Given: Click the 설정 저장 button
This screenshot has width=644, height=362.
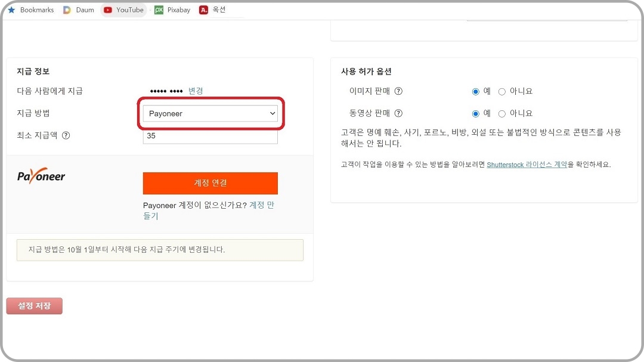Looking at the screenshot, I should pos(35,306).
